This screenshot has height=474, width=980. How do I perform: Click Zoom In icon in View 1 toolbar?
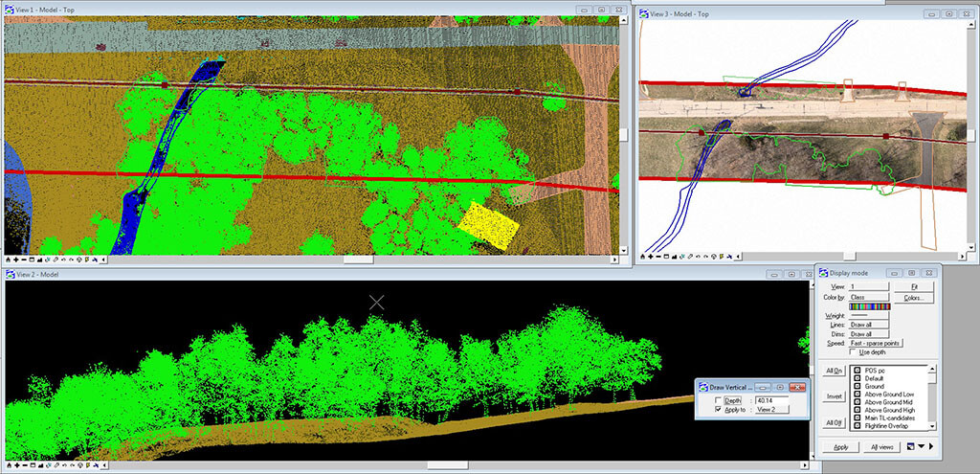tap(16, 259)
